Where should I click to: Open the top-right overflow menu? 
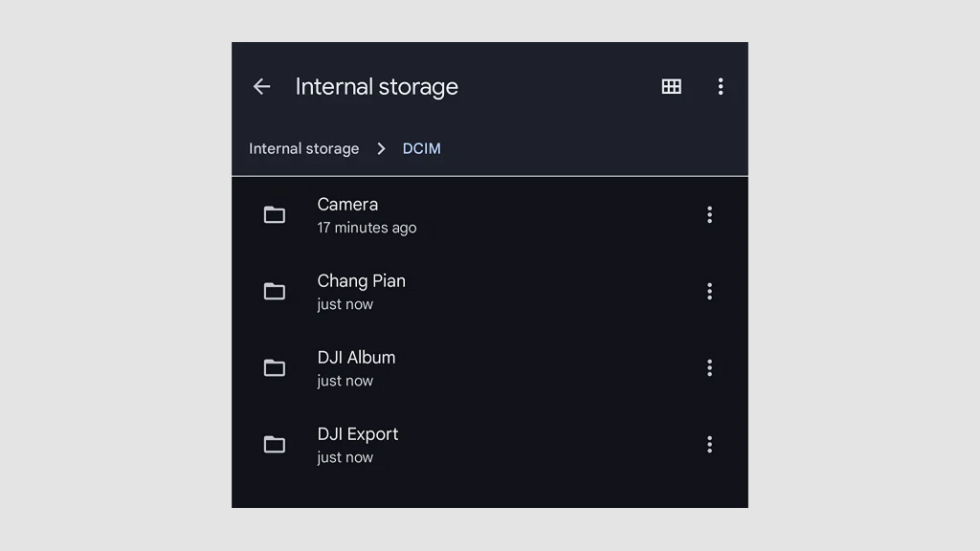pyautogui.click(x=721, y=86)
